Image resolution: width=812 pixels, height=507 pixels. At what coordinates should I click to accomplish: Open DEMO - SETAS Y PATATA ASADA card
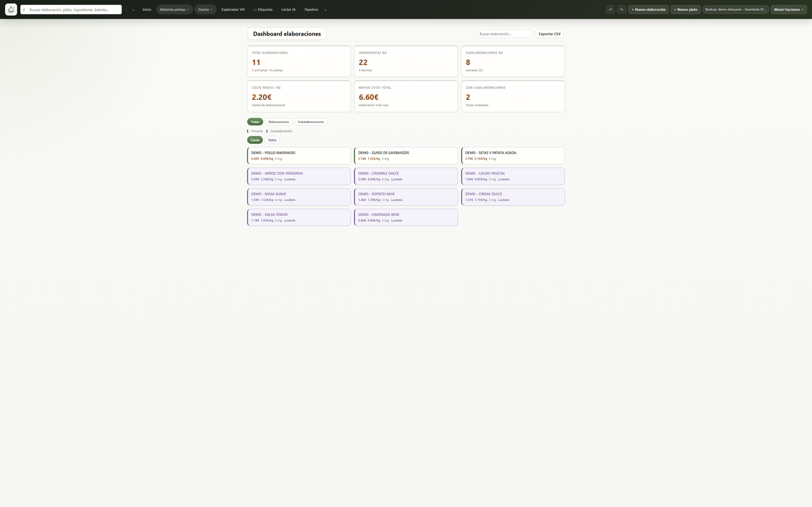(513, 156)
